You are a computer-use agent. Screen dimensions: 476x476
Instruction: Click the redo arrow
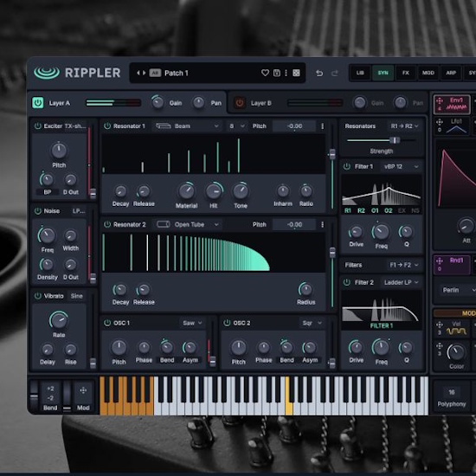(335, 74)
